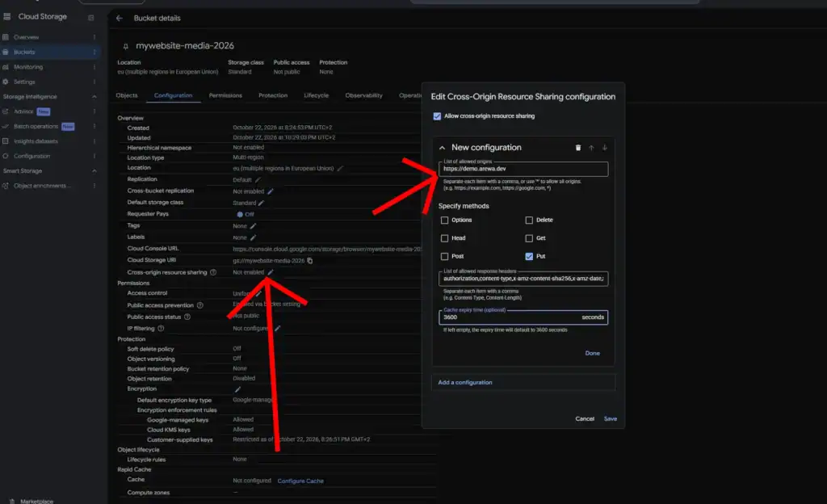This screenshot has width=827, height=504.
Task: Check the Options method checkbox
Action: tap(445, 220)
